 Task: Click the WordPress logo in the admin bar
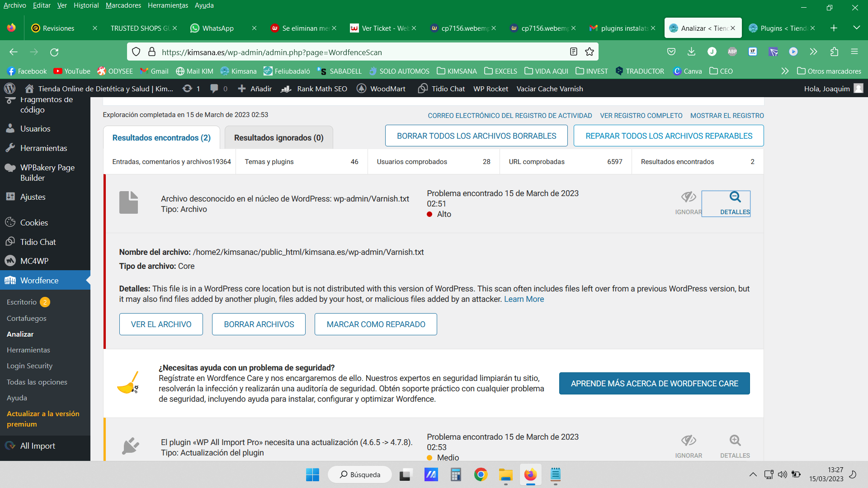coord(10,89)
